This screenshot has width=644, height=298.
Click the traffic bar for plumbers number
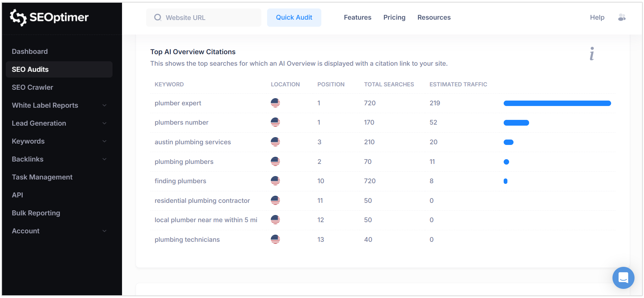(516, 123)
